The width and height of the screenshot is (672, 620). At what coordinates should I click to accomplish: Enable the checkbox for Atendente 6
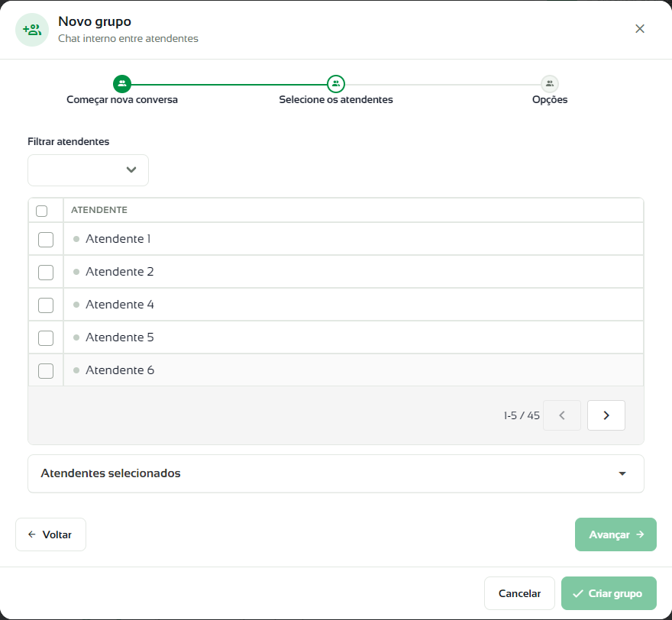click(46, 370)
